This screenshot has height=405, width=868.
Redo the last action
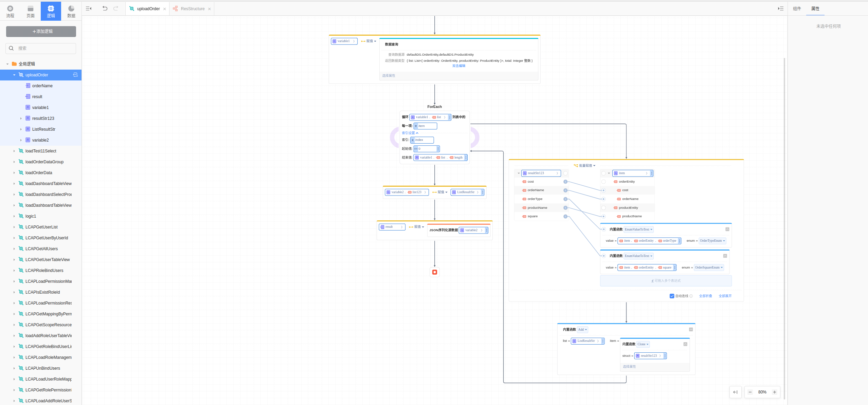(x=116, y=8)
